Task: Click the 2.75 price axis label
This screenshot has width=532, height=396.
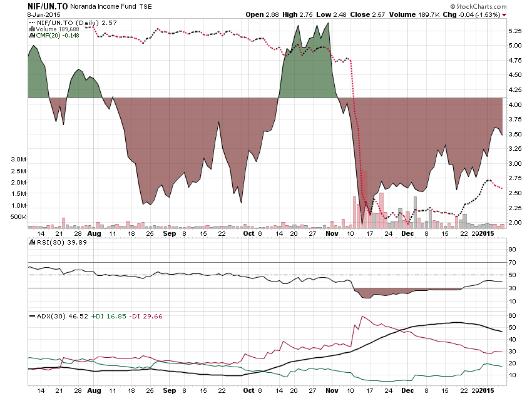Action: [x=515, y=178]
